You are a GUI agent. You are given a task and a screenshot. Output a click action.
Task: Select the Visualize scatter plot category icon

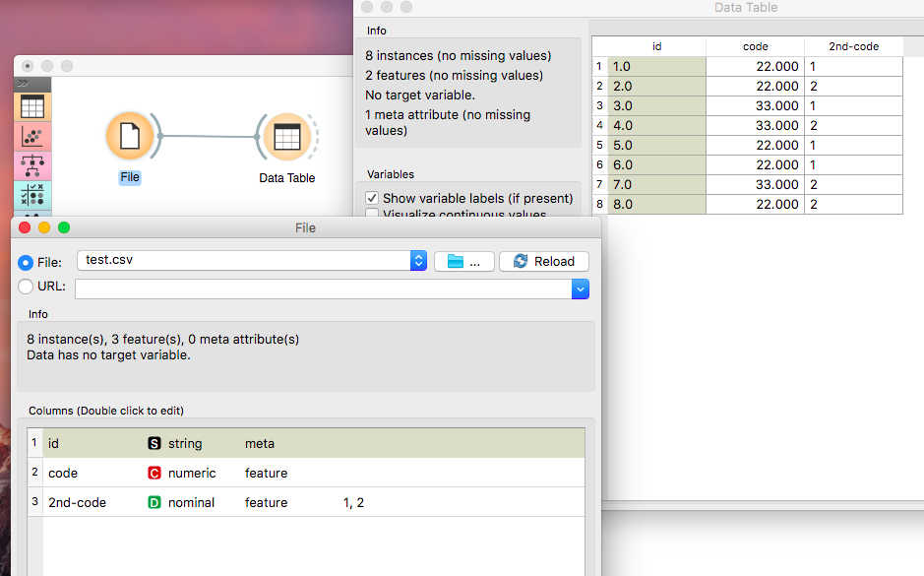(31, 136)
